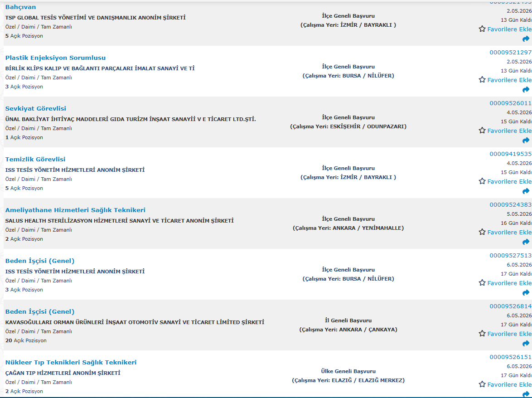
Task: Click the favorite star for Bahçıvan listing
Action: point(482,29)
